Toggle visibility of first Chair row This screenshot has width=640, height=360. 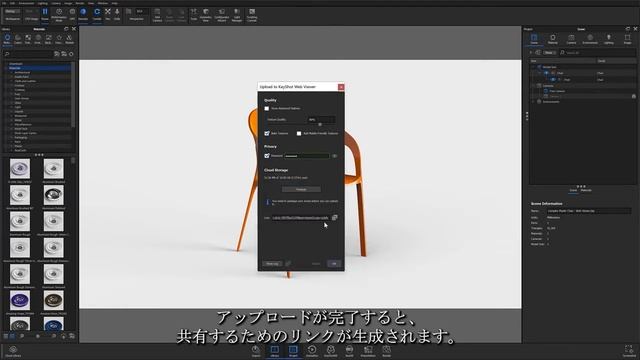546,73
